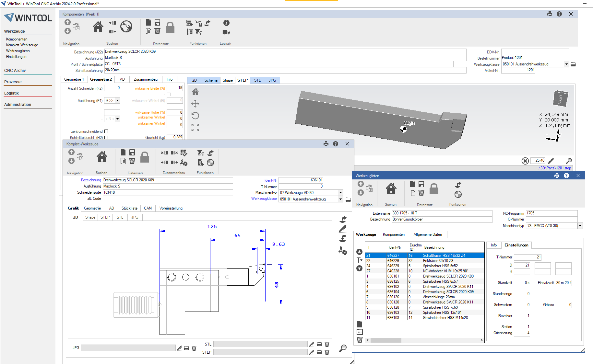Open the <N> dropdown arrow
593x364 pixels.
[118, 119]
